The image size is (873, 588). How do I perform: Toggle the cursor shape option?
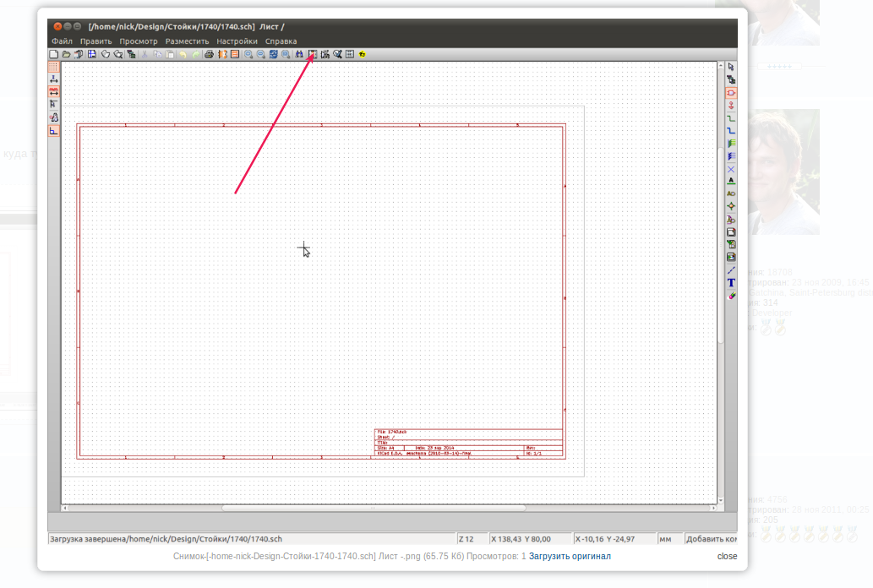[53, 105]
